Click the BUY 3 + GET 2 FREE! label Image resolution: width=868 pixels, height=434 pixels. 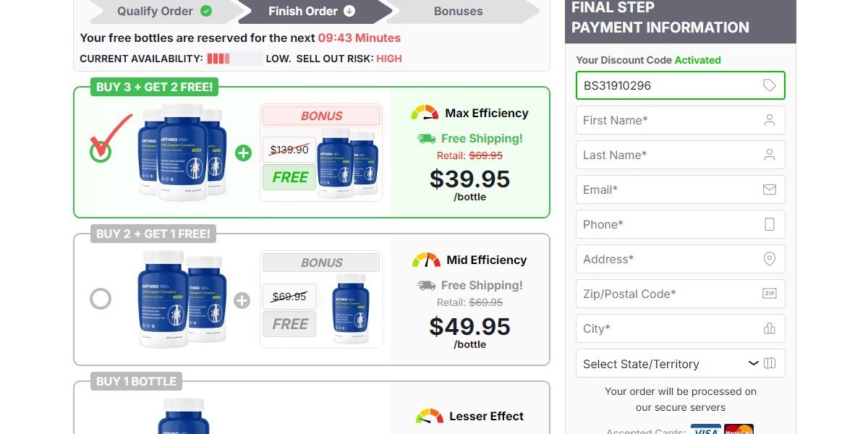tap(154, 88)
